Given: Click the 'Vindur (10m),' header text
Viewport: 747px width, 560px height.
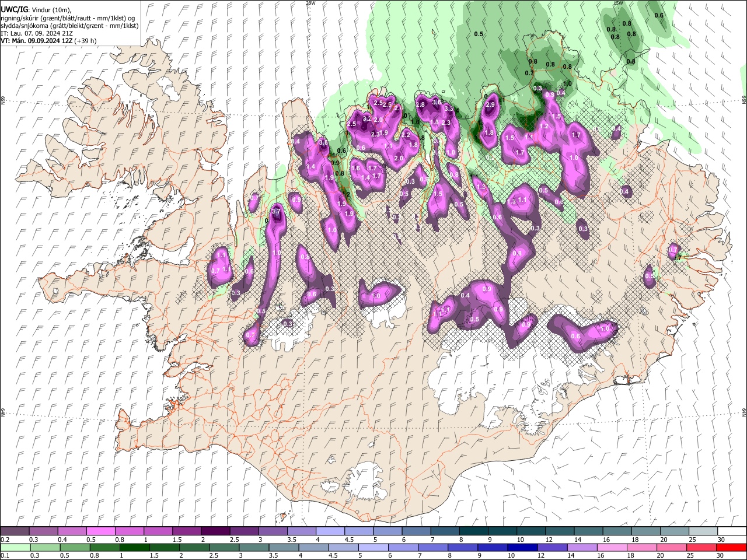Looking at the screenshot, I should 51,10.
